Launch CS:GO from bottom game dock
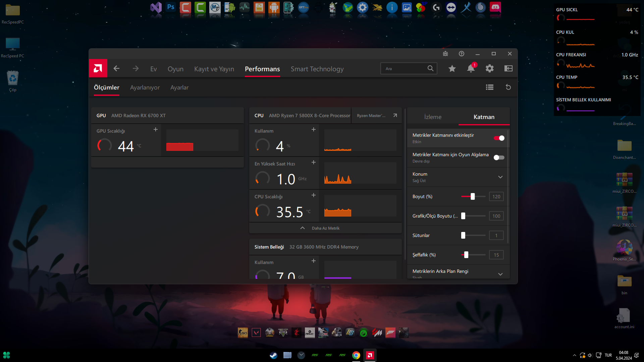This screenshot has width=644, height=362. coord(243,333)
